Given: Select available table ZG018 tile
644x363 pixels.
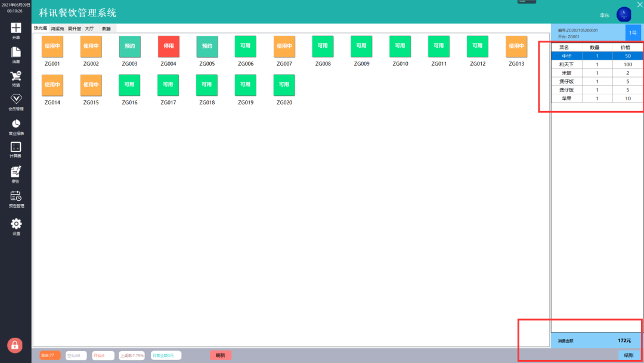Looking at the screenshot, I should coord(206,85).
